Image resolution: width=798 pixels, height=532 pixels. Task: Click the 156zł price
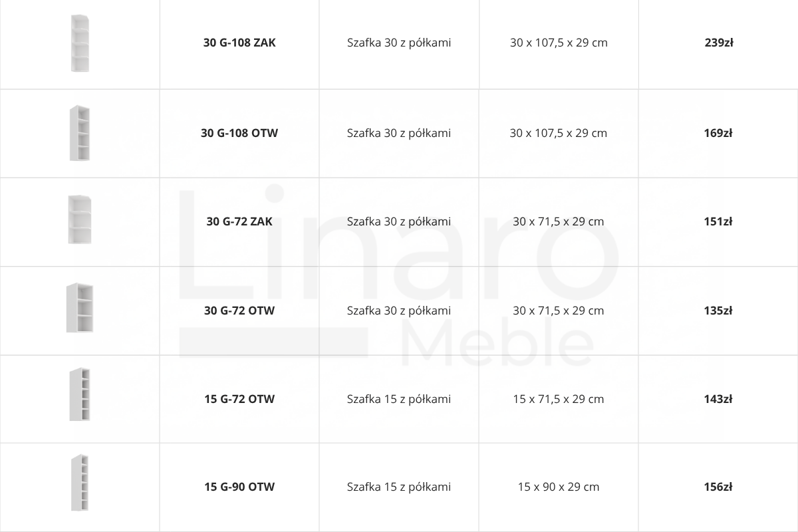click(718, 487)
